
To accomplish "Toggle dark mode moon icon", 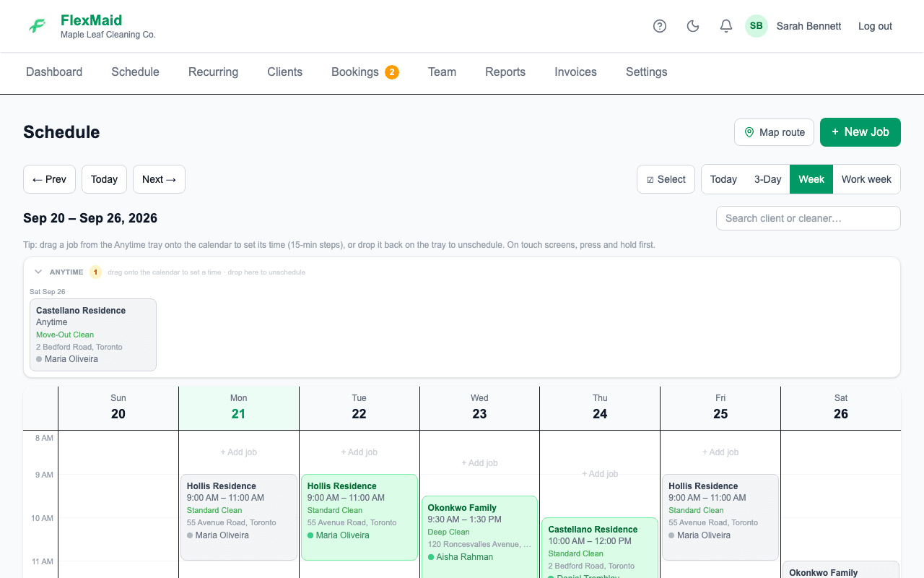I will (693, 26).
